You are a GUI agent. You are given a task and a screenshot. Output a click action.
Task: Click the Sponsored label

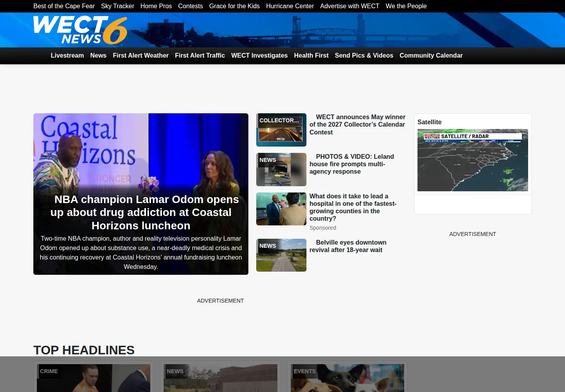point(323,228)
